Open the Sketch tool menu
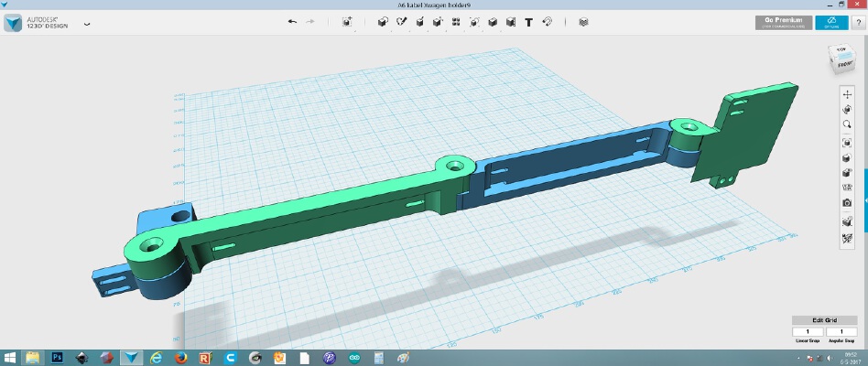Viewport: 868px width, 366px height. tap(401, 22)
